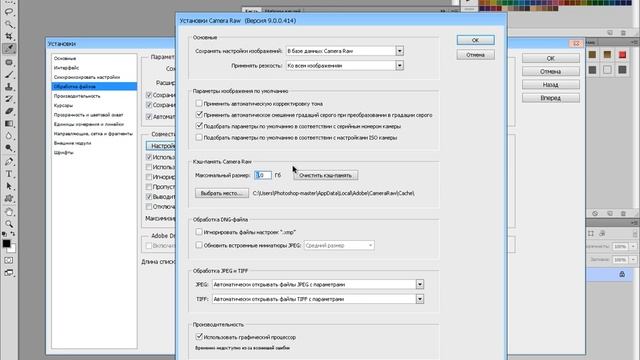The height and width of the screenshot is (360, 640).
Task: Select the Dodge tool
Action: click(9, 148)
